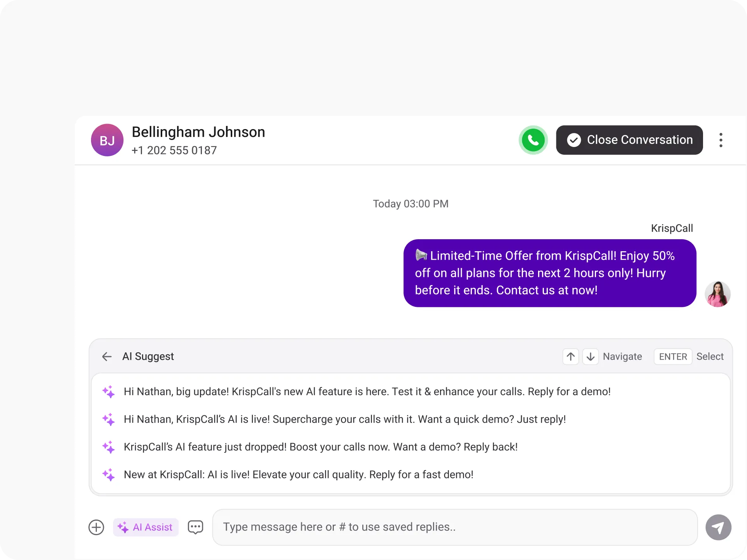747x560 pixels.
Task: Click the Navigate hint label
Action: (622, 357)
